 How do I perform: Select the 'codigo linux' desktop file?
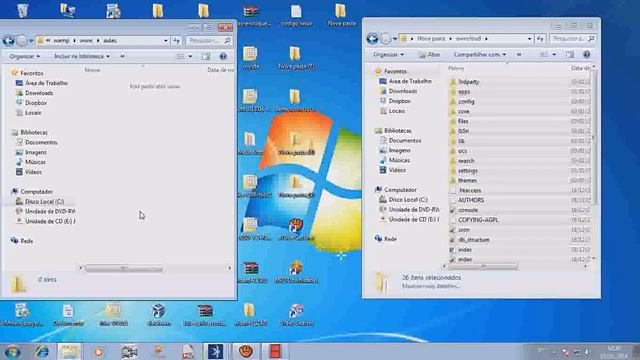click(x=296, y=16)
